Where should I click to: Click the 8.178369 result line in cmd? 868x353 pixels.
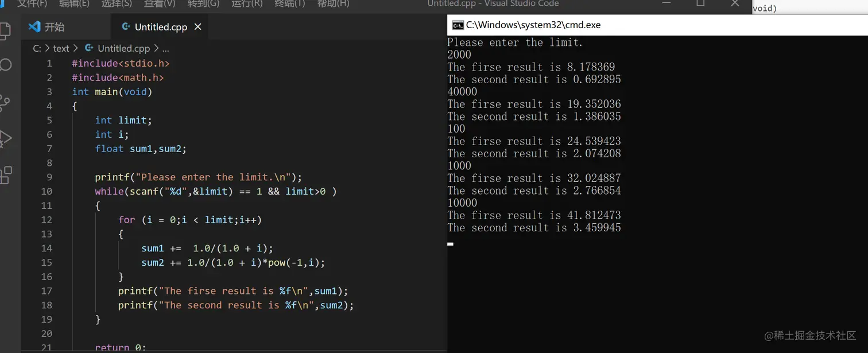(531, 67)
